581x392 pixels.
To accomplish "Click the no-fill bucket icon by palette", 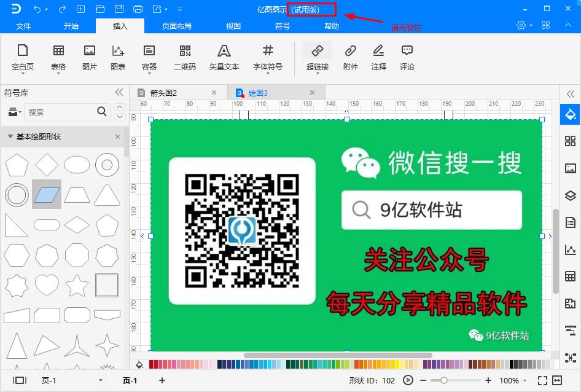I will [x=139, y=364].
